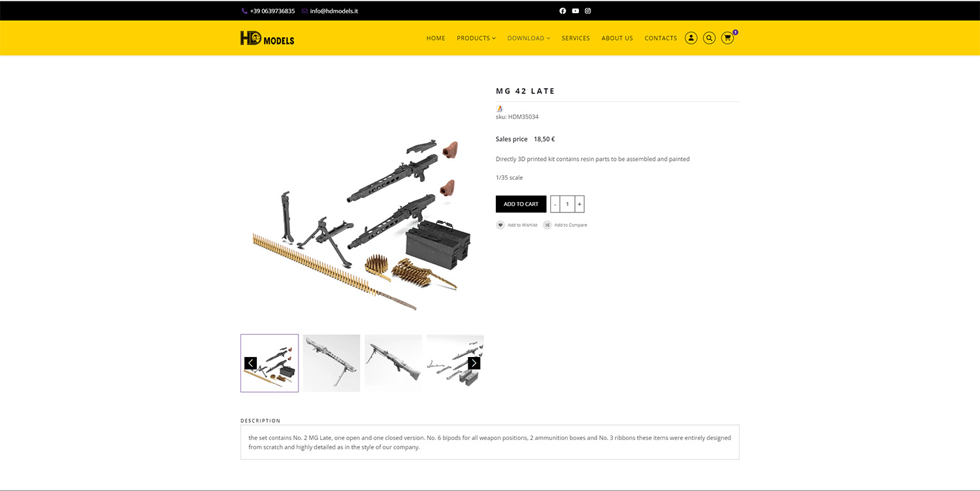The width and height of the screenshot is (980, 491).
Task: Select the second gray MG 42 thumbnail
Action: coord(393,363)
